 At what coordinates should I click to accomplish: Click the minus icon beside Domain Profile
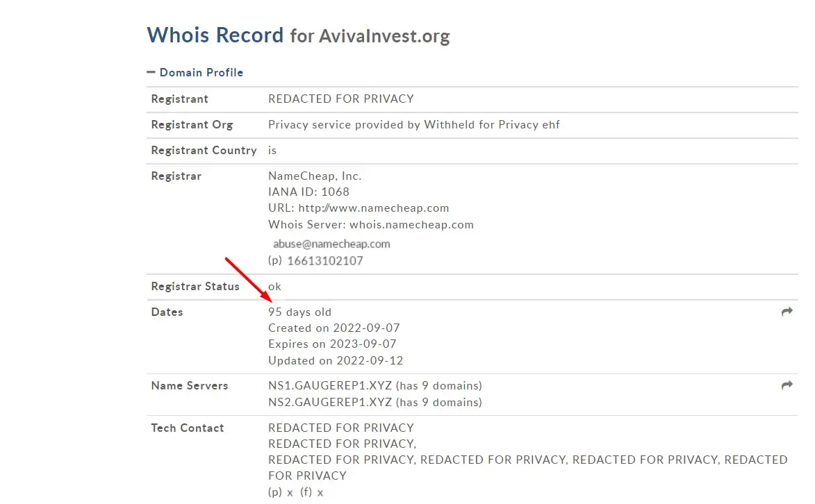point(151,72)
